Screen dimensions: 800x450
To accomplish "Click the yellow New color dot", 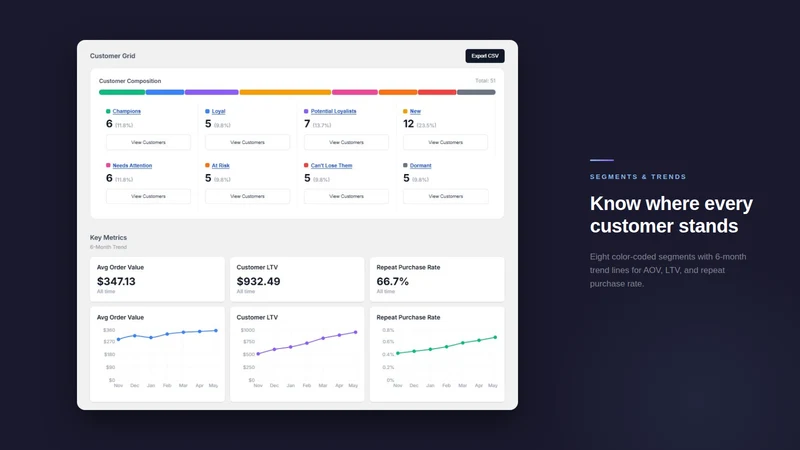I will (405, 111).
